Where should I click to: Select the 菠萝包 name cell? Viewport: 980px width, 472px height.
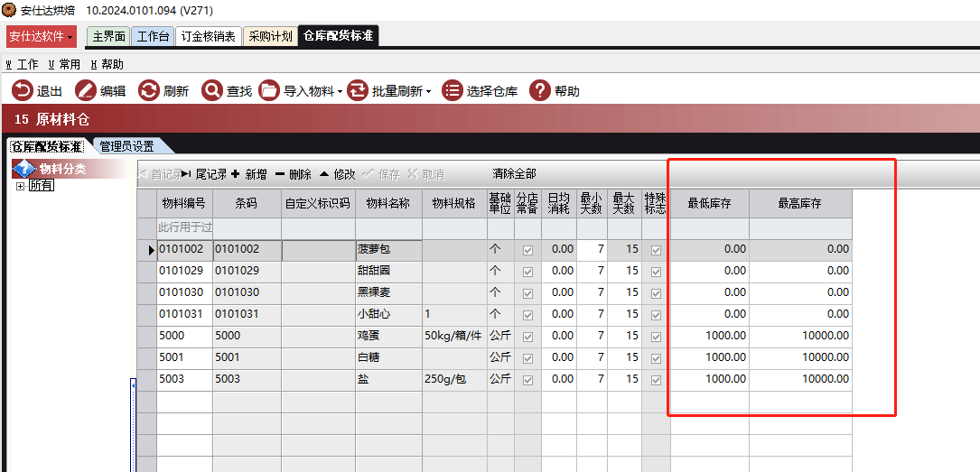click(388, 250)
